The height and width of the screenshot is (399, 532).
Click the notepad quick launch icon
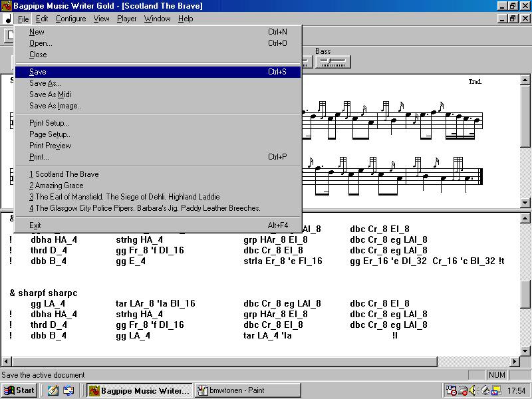tap(53, 390)
